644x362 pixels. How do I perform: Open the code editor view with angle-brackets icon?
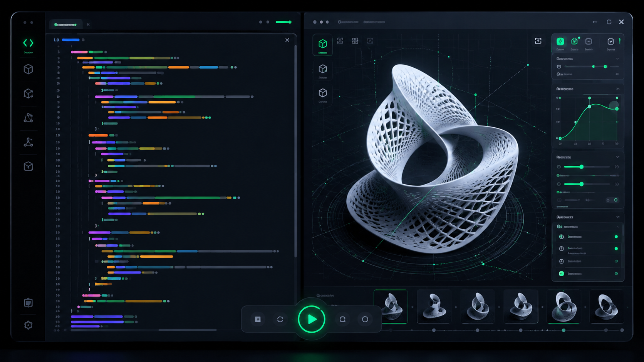(x=28, y=43)
